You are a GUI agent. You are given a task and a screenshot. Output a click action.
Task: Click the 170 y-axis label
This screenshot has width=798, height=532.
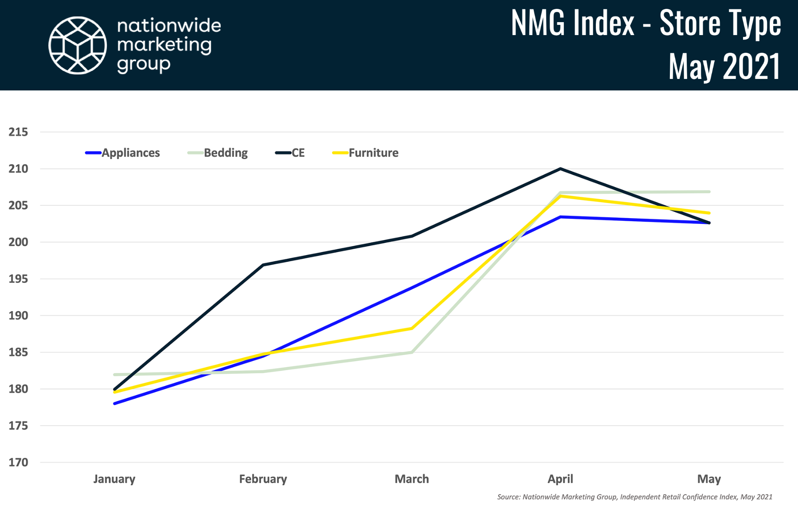click(18, 462)
